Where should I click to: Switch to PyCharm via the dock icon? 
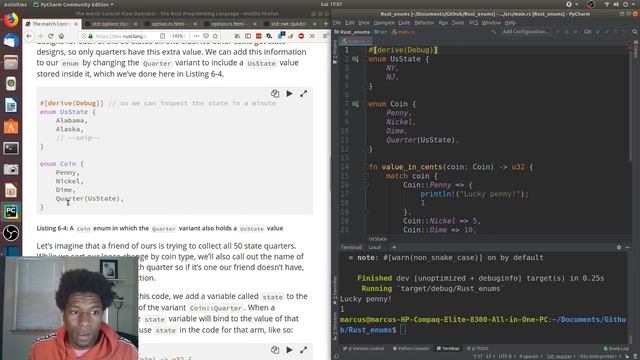11,211
